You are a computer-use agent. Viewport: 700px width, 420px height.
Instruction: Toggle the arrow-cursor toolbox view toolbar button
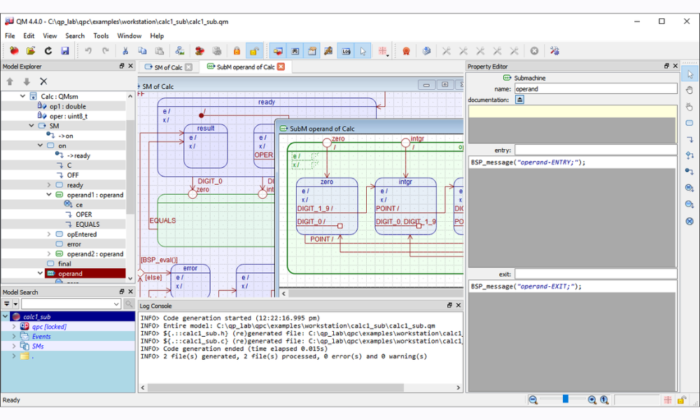362,51
